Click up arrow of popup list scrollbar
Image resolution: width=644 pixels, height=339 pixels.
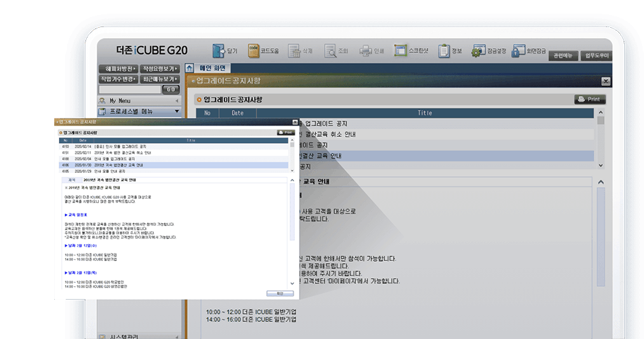click(292, 140)
